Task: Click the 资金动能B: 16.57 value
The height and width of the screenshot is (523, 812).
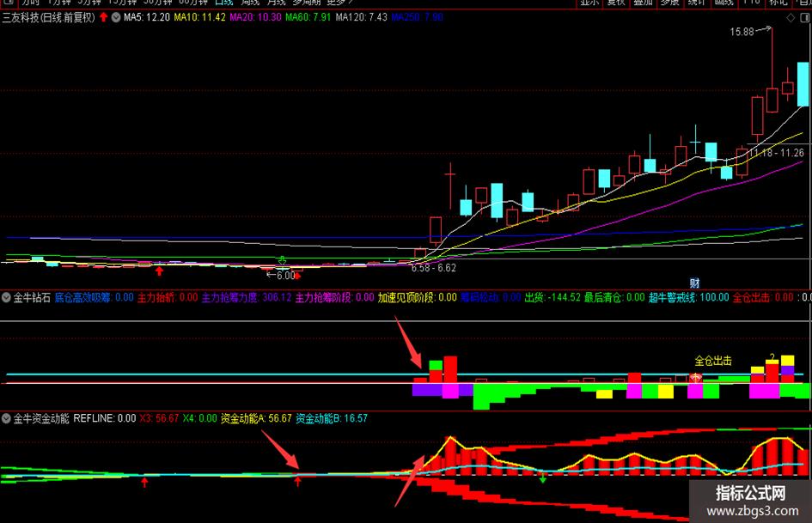Action: coord(332,418)
